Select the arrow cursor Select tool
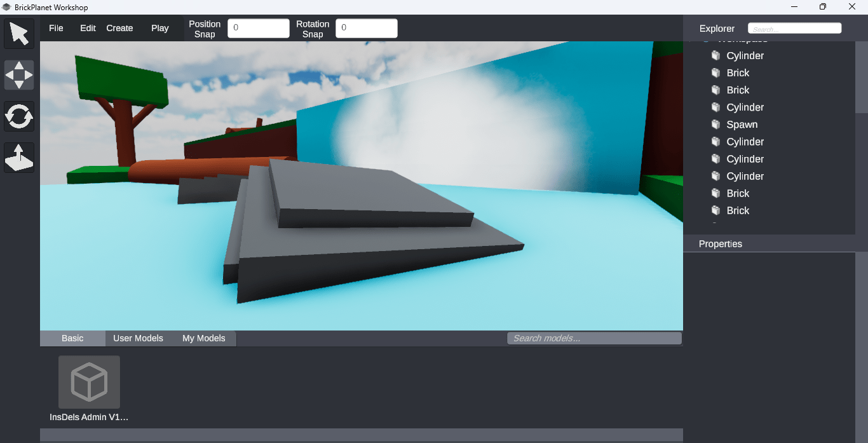This screenshot has height=443, width=868. point(19,34)
